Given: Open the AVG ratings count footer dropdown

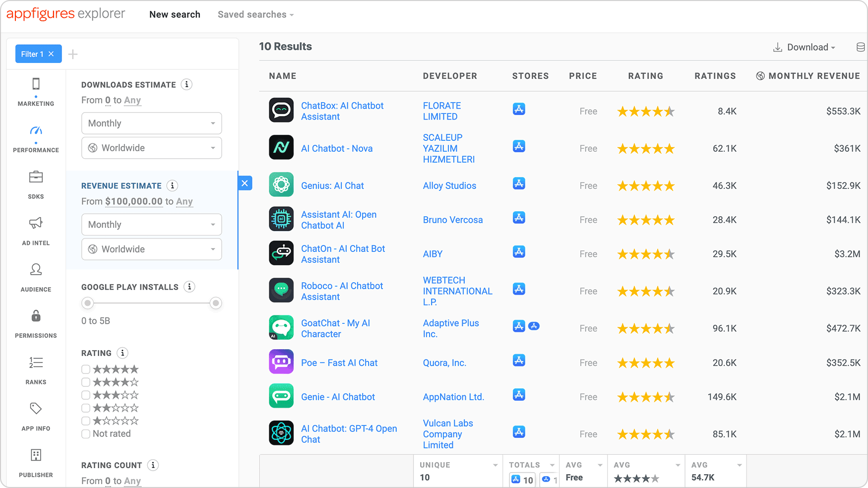Looking at the screenshot, I should [x=739, y=465].
